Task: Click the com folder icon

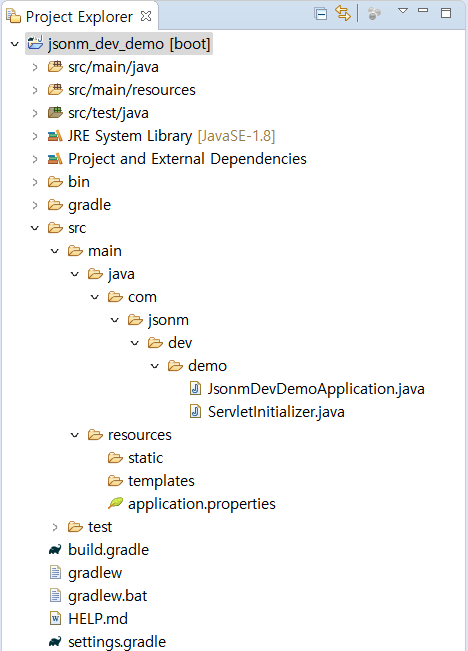Action: (x=115, y=297)
